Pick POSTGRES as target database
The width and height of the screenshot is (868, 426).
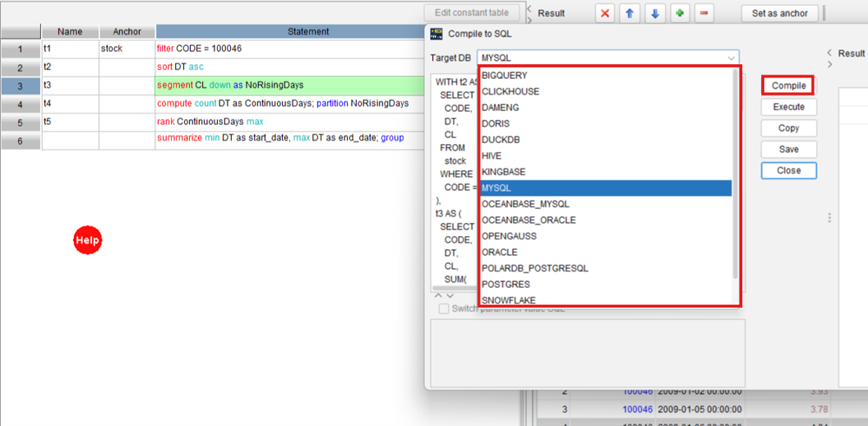[x=606, y=285]
